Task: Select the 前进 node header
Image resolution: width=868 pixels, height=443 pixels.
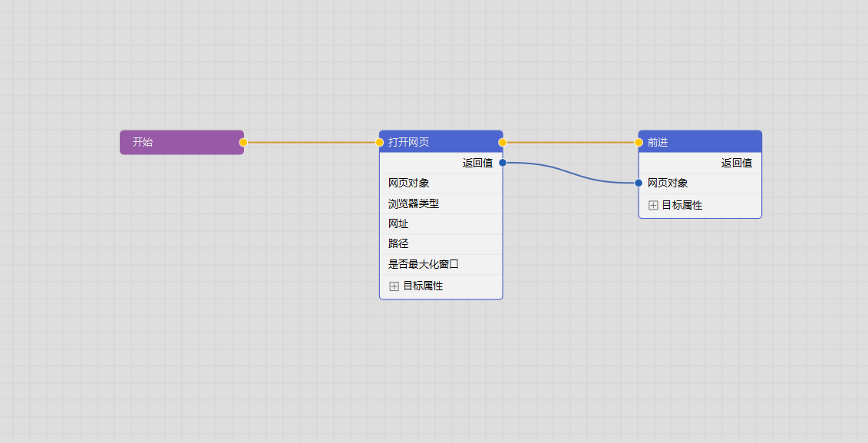Action: coord(700,142)
